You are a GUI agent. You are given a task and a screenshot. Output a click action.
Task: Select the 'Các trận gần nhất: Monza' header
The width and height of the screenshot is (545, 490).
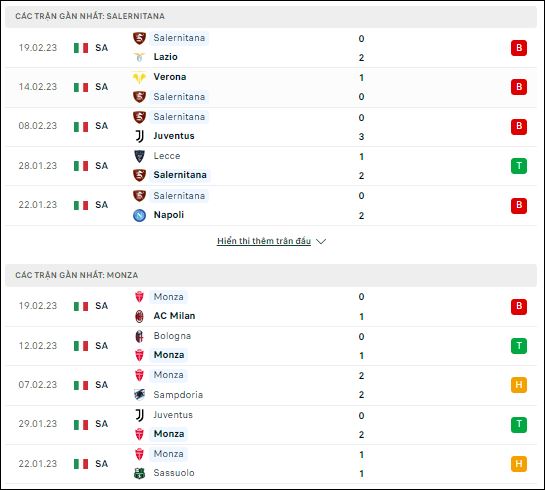pos(271,275)
